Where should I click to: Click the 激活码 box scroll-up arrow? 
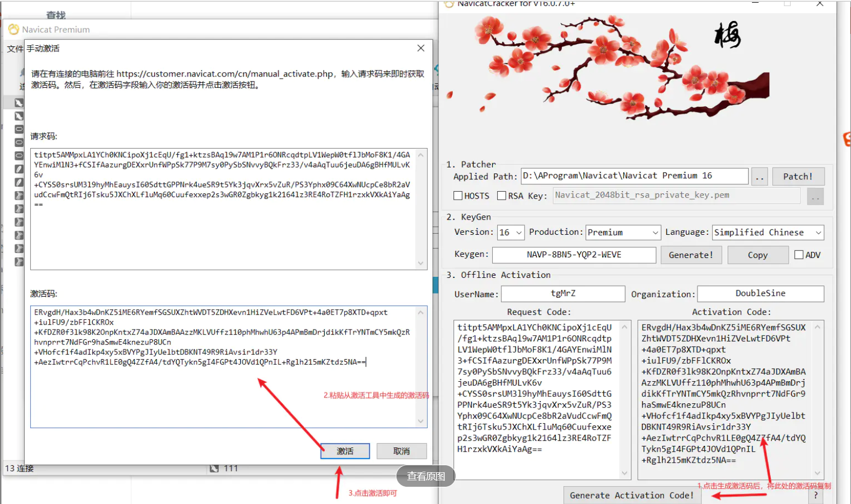point(421,312)
